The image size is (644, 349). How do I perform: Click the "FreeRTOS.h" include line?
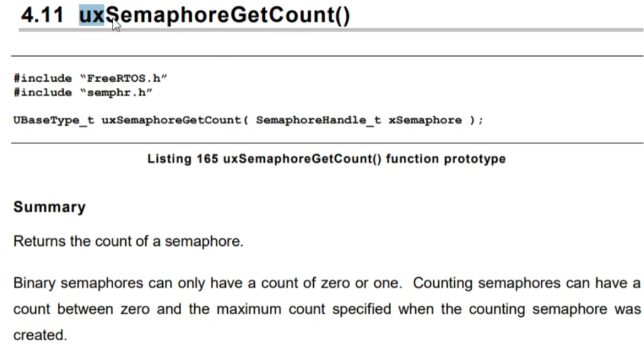(x=91, y=78)
